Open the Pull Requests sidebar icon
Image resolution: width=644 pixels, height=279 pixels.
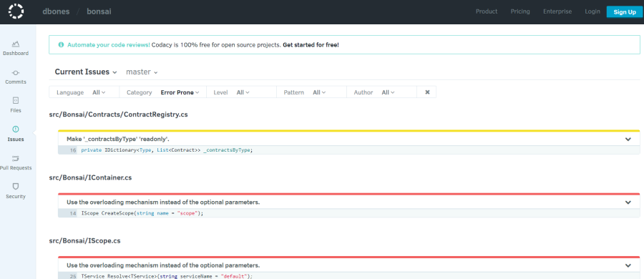(16, 158)
